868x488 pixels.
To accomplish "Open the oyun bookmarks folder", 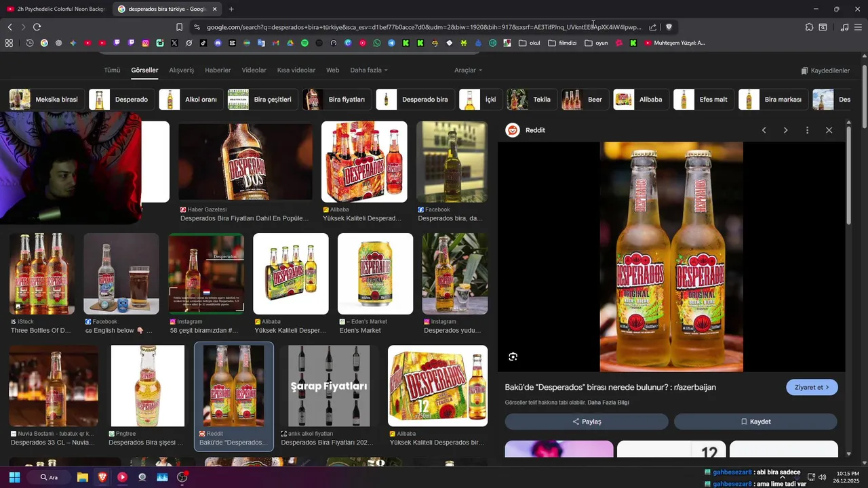I will pos(596,43).
